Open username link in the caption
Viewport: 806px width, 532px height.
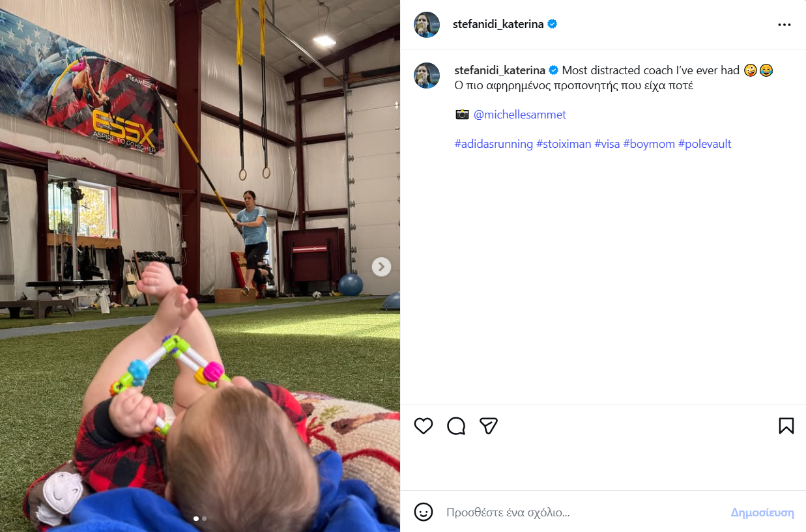pos(500,70)
